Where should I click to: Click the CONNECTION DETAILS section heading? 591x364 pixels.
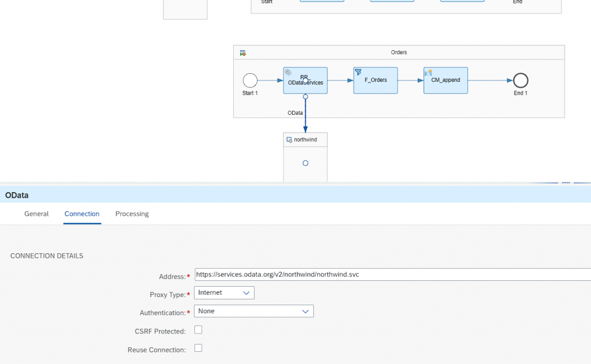(x=47, y=256)
